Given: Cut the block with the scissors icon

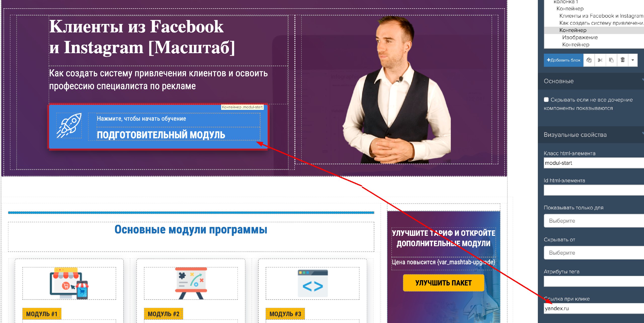Looking at the screenshot, I should pos(600,60).
